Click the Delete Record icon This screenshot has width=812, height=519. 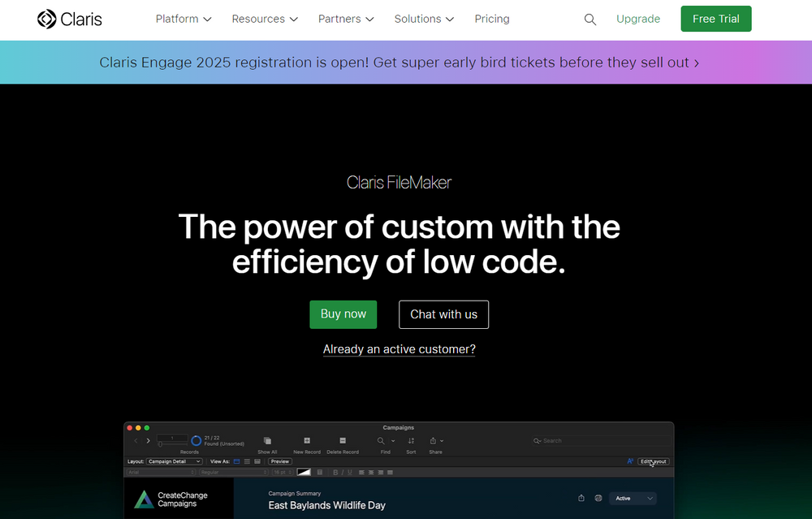343,441
